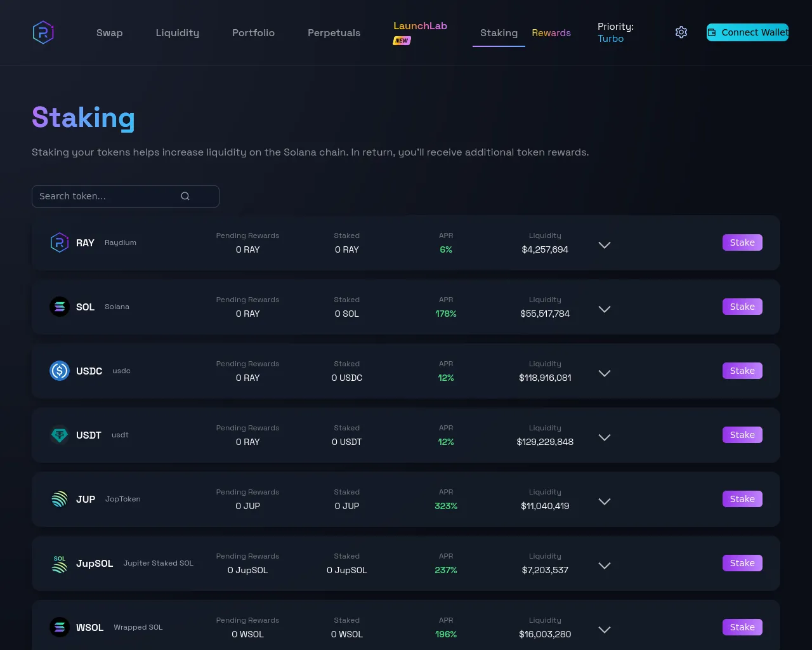Click the RAY token icon
Image resolution: width=812 pixels, height=650 pixels.
coord(60,242)
